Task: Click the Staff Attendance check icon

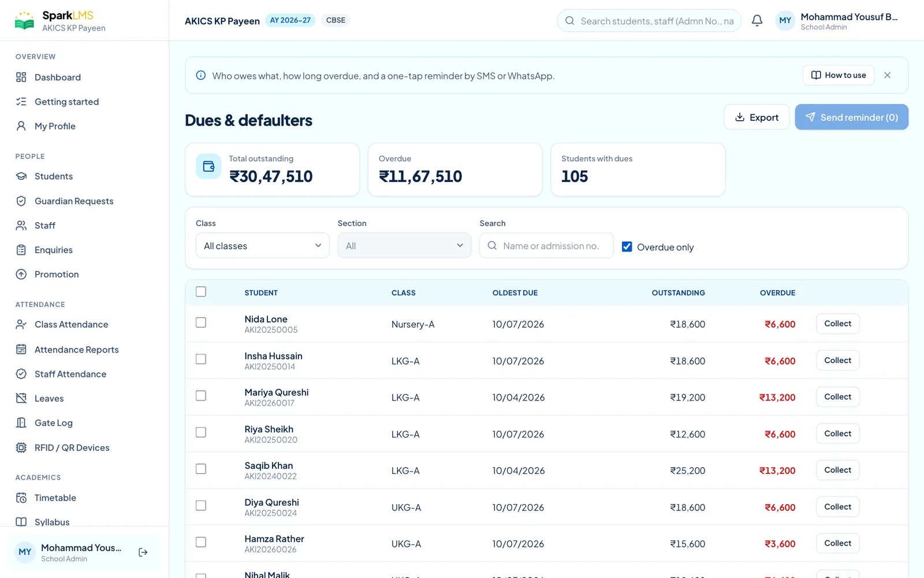Action: [x=21, y=374]
